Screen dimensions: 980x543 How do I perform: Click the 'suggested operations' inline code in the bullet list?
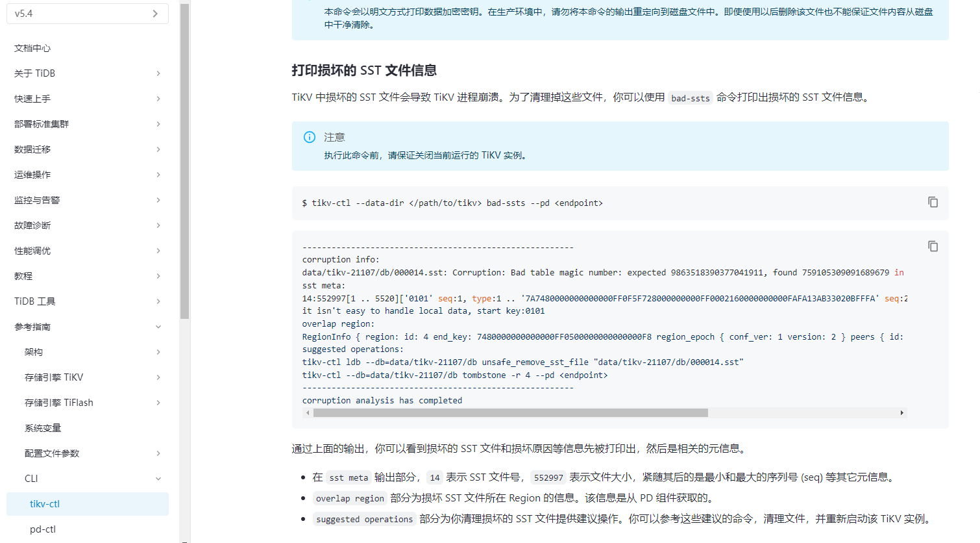pos(365,519)
